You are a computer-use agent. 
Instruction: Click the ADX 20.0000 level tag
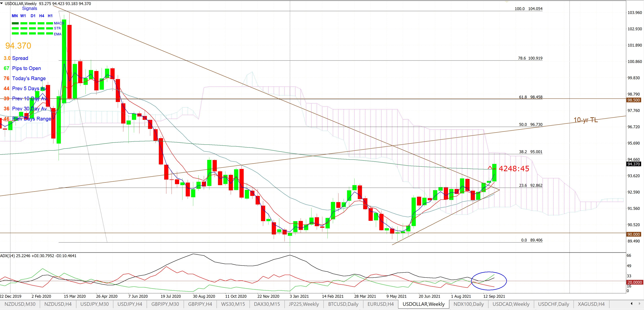(634, 282)
